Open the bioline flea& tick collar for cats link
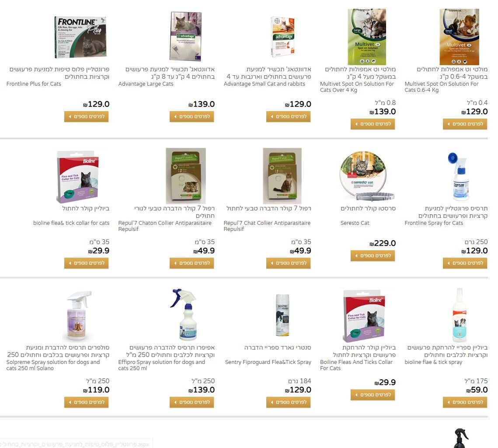The width and height of the screenshot is (498, 448). pyautogui.click(x=71, y=223)
